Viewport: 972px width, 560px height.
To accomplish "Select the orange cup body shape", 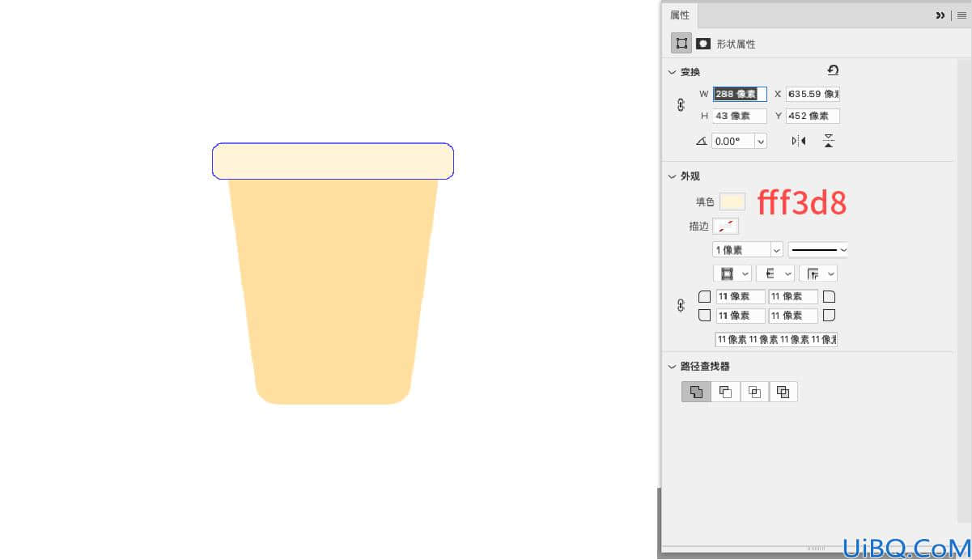I will click(x=333, y=291).
